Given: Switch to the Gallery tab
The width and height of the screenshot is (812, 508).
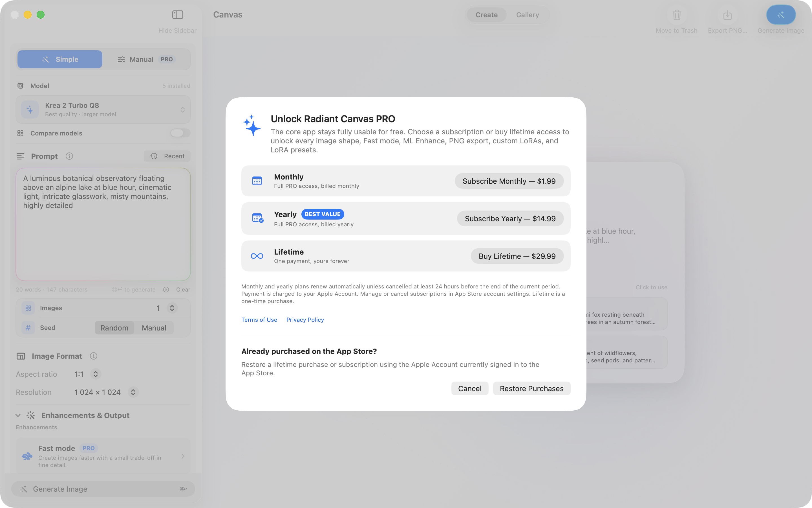Looking at the screenshot, I should 528,15.
